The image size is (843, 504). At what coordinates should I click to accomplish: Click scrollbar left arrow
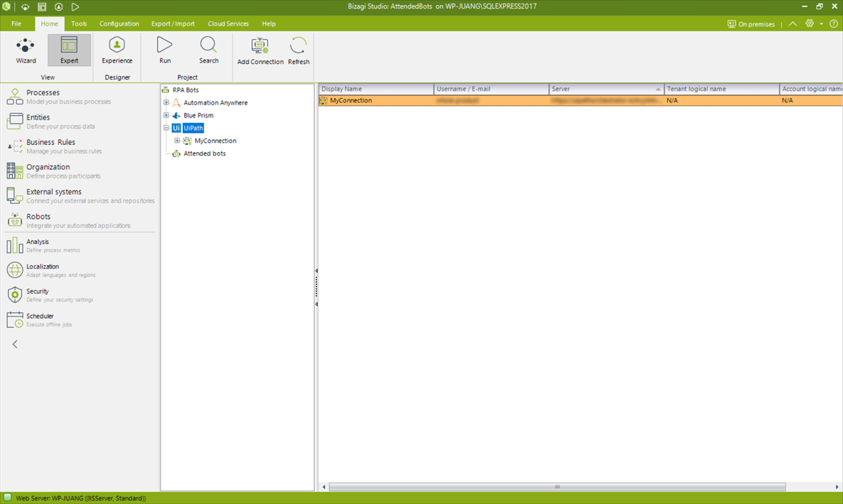(x=323, y=487)
